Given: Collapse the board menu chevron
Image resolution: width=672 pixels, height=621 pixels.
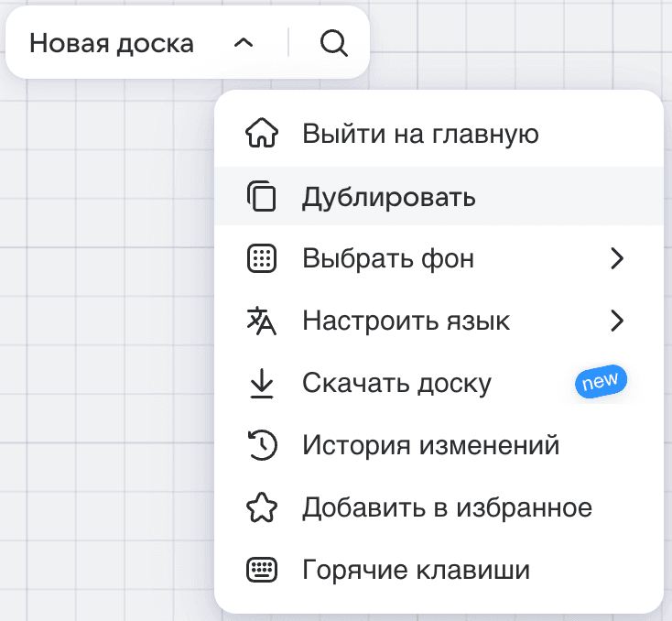Looking at the screenshot, I should click(244, 43).
